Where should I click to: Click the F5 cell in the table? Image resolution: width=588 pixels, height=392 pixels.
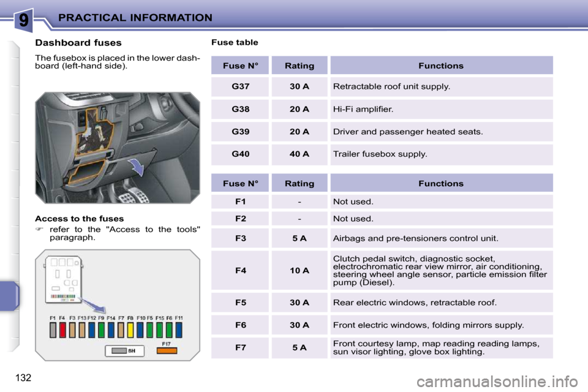click(x=240, y=303)
